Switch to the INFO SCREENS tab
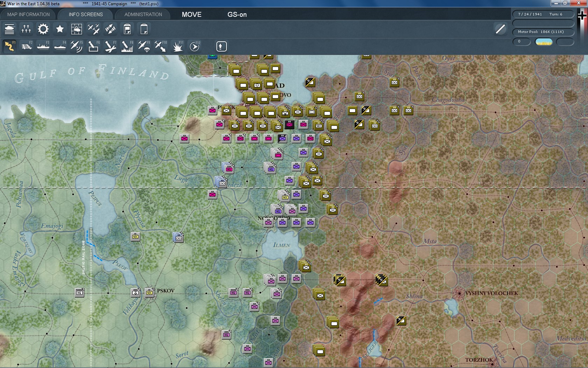The image size is (588, 368). (86, 14)
